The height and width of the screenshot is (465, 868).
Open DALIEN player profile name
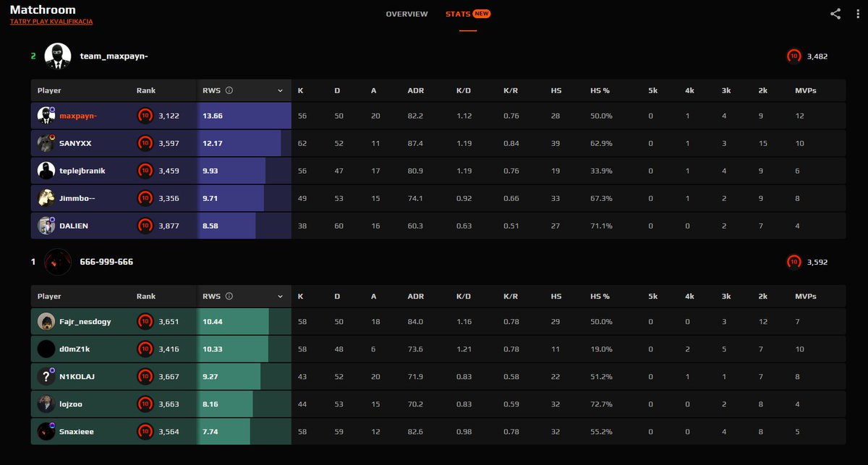click(74, 226)
